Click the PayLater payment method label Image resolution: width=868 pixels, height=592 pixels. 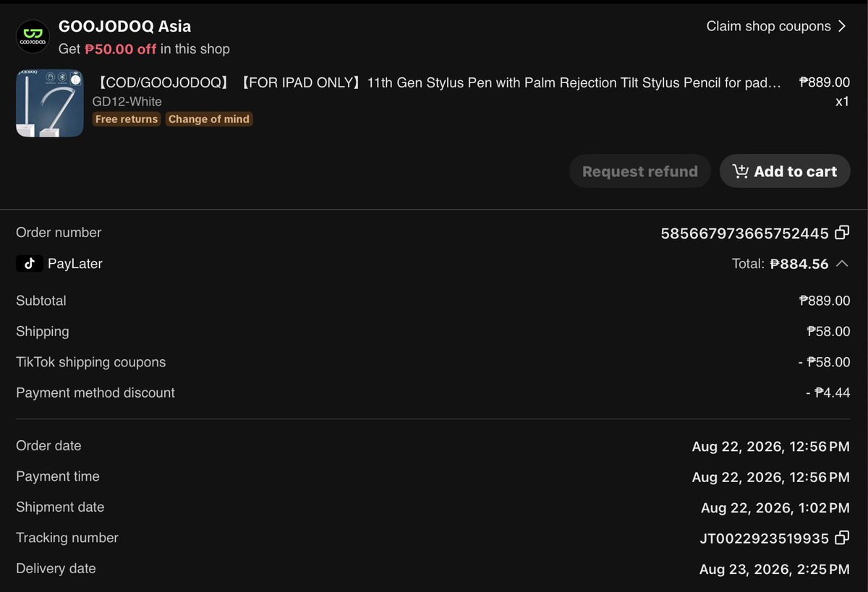pyautogui.click(x=75, y=264)
